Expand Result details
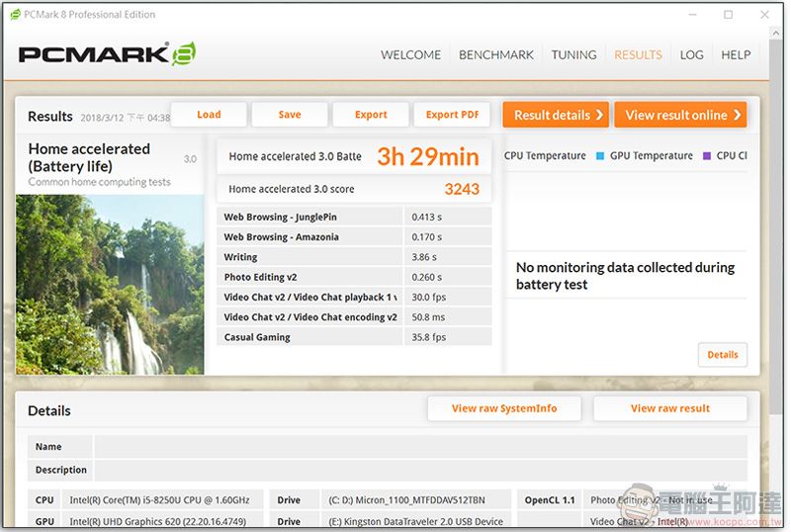Viewport: 791px width, 532px height. click(558, 115)
